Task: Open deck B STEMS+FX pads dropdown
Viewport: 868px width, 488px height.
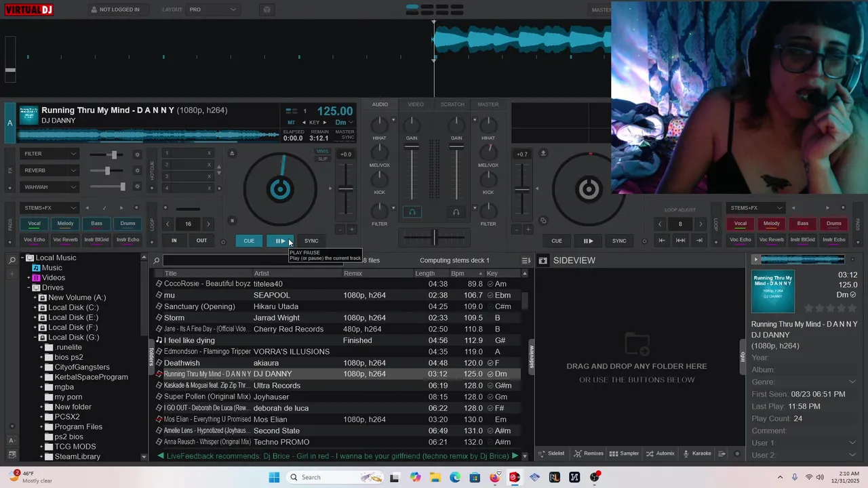Action: pyautogui.click(x=755, y=207)
